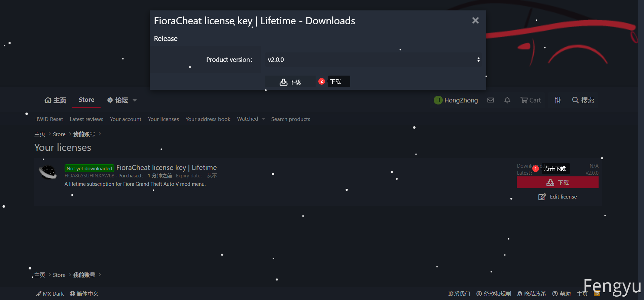
Task: Click 我的账号 in the lower breadcrumb
Action: (x=84, y=275)
